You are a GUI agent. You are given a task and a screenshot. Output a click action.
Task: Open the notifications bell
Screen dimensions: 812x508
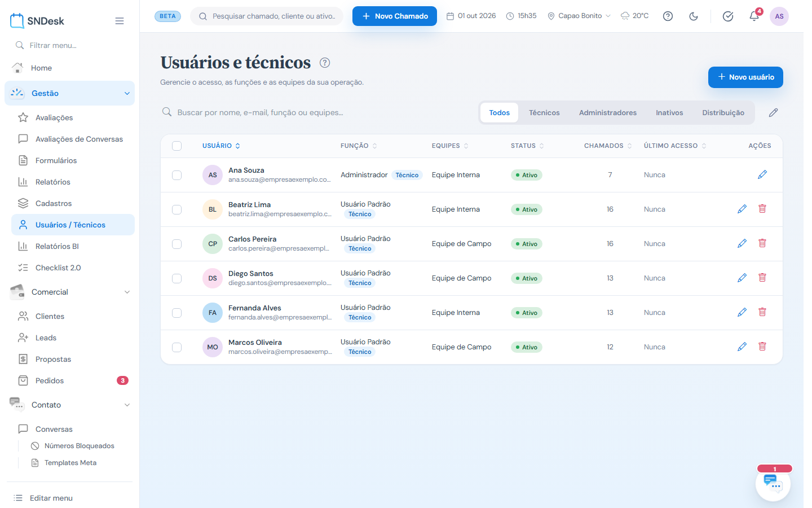click(754, 16)
